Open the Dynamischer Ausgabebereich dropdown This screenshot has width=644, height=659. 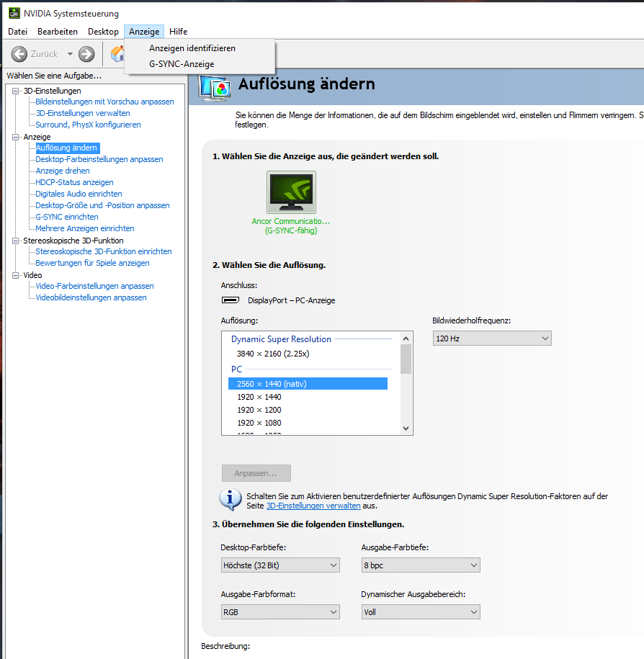click(x=421, y=612)
